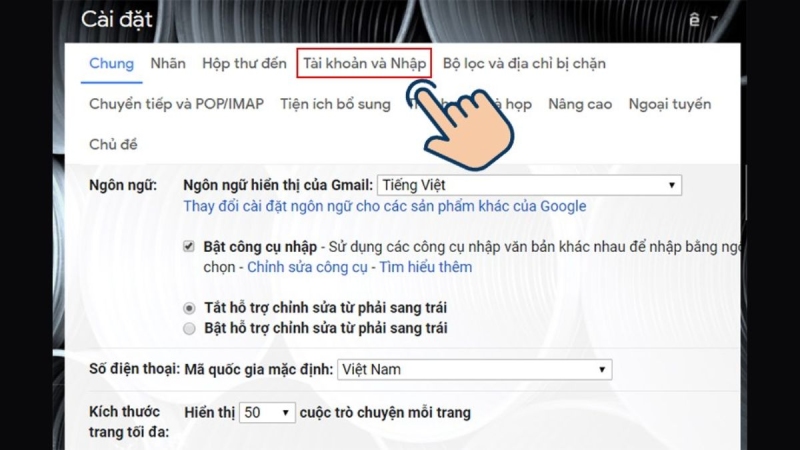Toggle Bật công cụ nhập checkbox
This screenshot has height=450, width=800.
189,246
